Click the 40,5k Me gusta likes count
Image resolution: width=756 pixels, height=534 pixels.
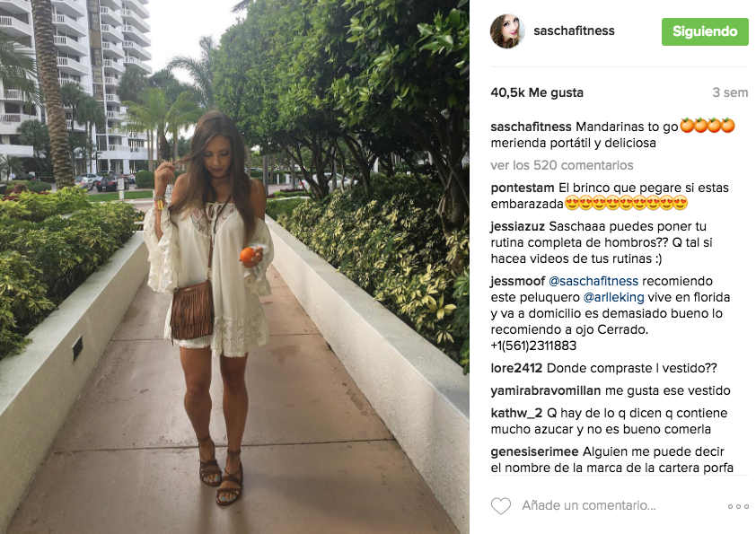coord(537,92)
